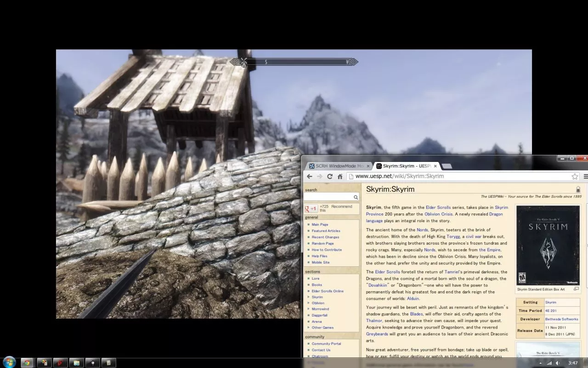588x368 pixels.
Task: Follow the civil war article link
Action: (474, 236)
